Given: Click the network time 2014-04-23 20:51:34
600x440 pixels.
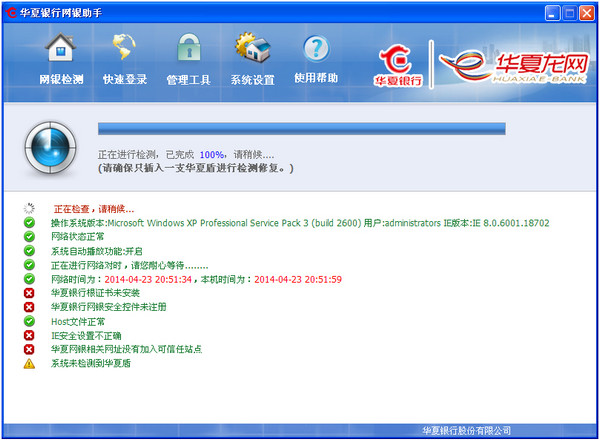Looking at the screenshot, I should 148,280.
